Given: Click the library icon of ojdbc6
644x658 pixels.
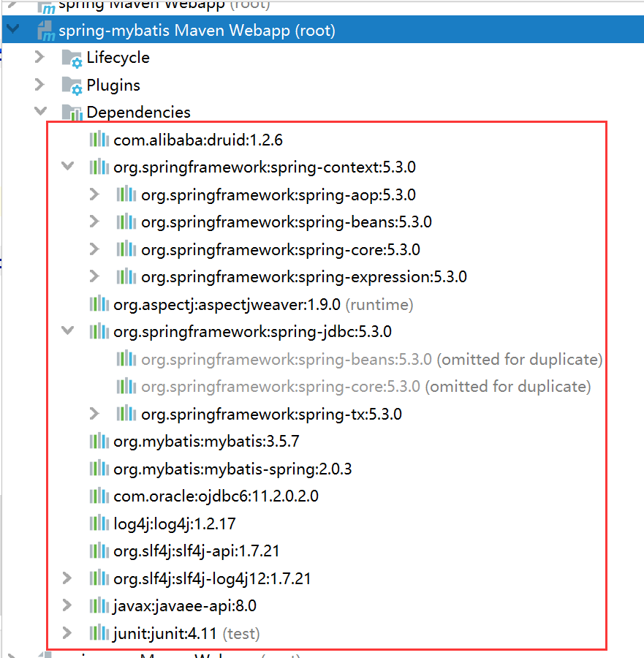Looking at the screenshot, I should click(x=99, y=496).
